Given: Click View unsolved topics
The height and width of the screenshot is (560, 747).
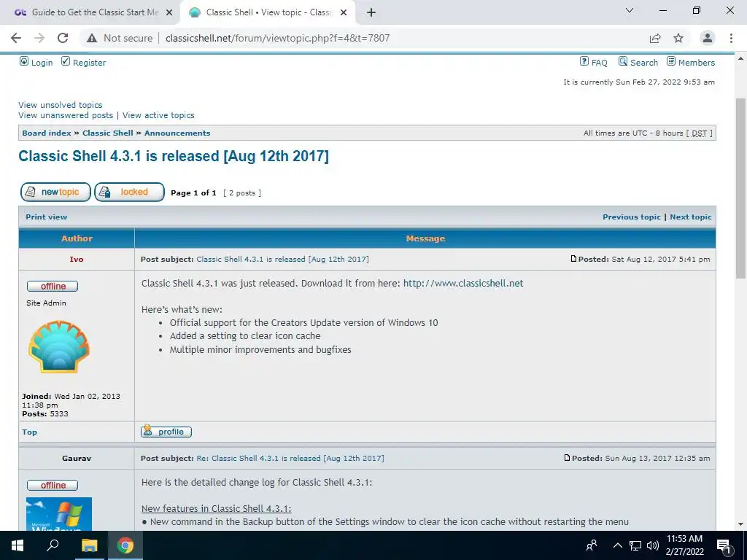Looking at the screenshot, I should [x=61, y=105].
